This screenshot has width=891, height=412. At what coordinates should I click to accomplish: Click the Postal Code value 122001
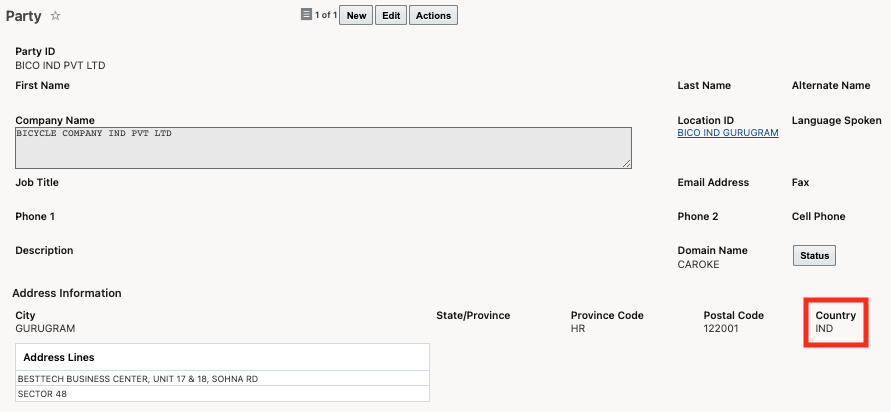click(x=721, y=329)
